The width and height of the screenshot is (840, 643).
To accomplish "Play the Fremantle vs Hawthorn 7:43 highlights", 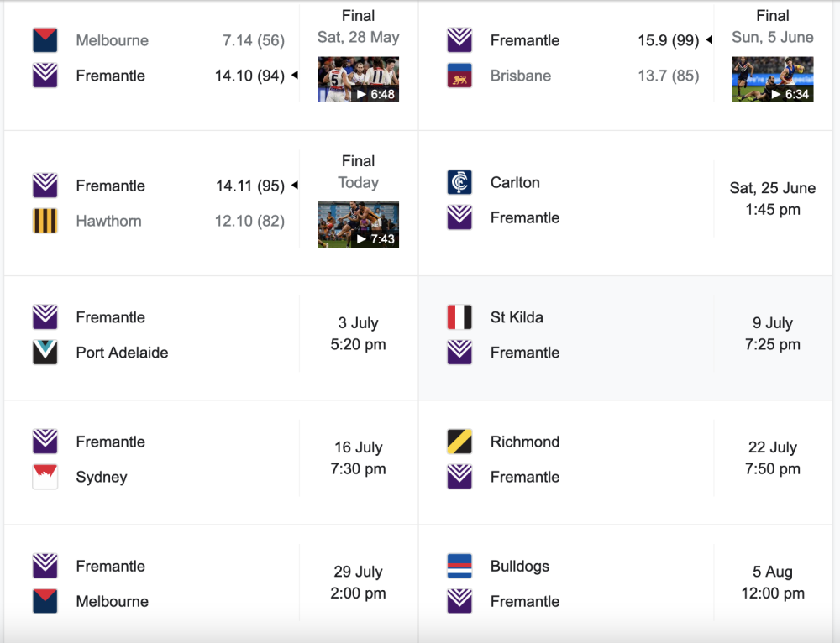I will point(358,224).
